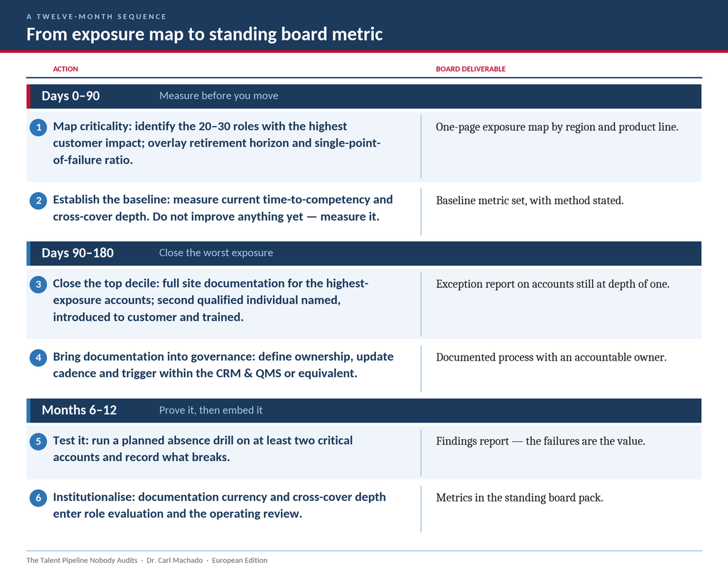Click the main slide title text

pos(204,34)
